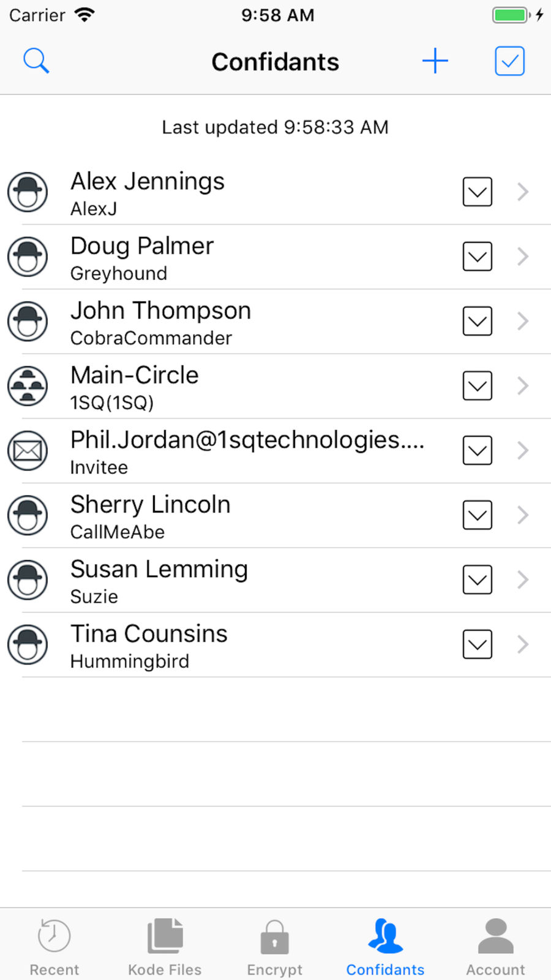
Task: Click the Main-Circle group icon
Action: pos(28,386)
